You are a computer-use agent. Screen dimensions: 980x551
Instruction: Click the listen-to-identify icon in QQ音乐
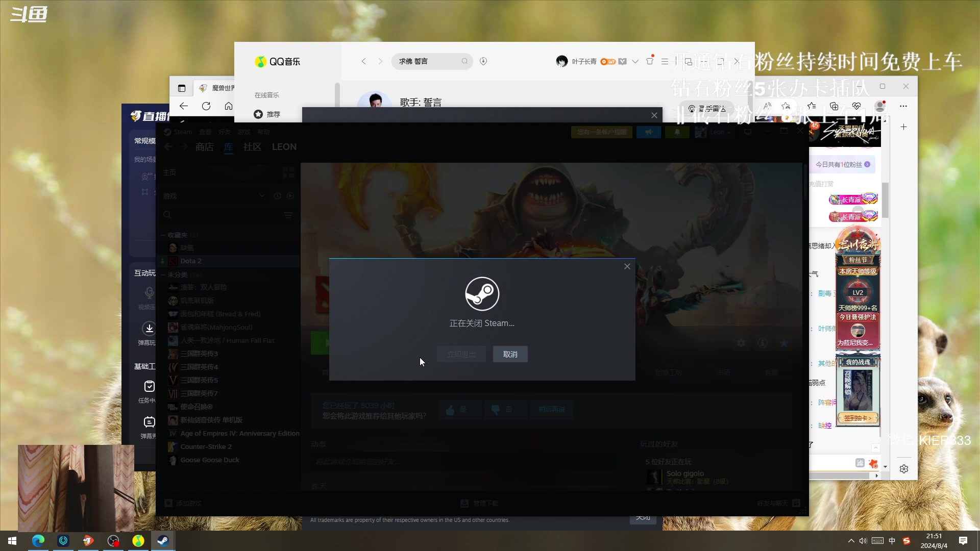pos(483,61)
